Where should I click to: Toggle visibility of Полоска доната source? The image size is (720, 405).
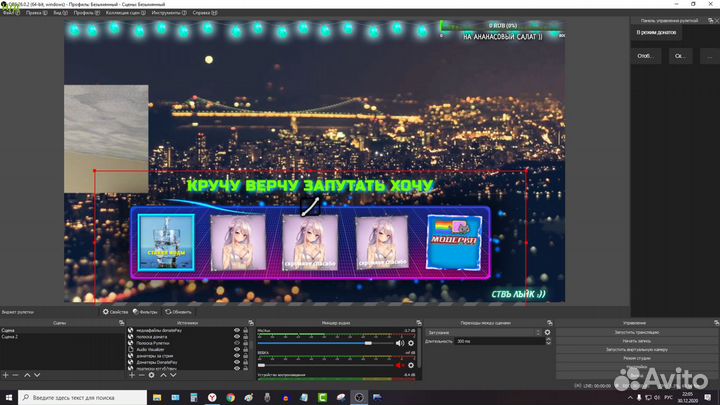237,336
